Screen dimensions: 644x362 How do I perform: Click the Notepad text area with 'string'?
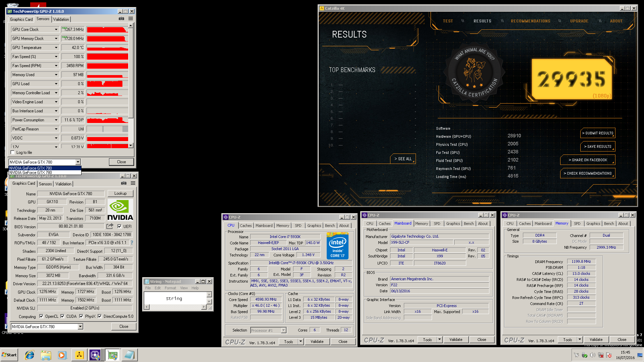click(x=175, y=298)
